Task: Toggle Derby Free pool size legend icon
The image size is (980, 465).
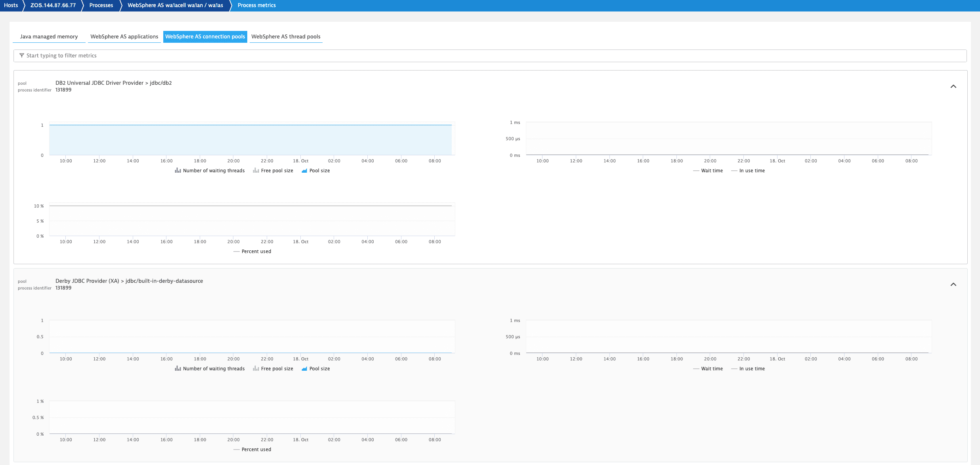Action: point(256,369)
